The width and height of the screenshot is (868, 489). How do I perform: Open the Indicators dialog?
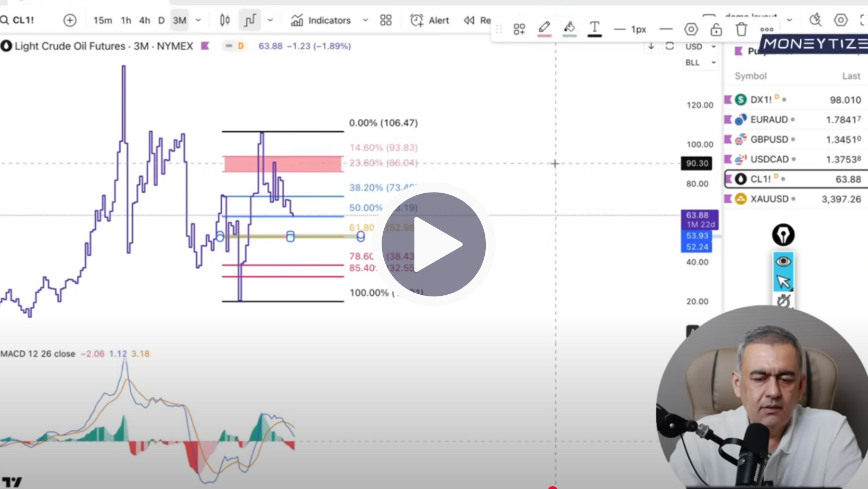click(321, 20)
